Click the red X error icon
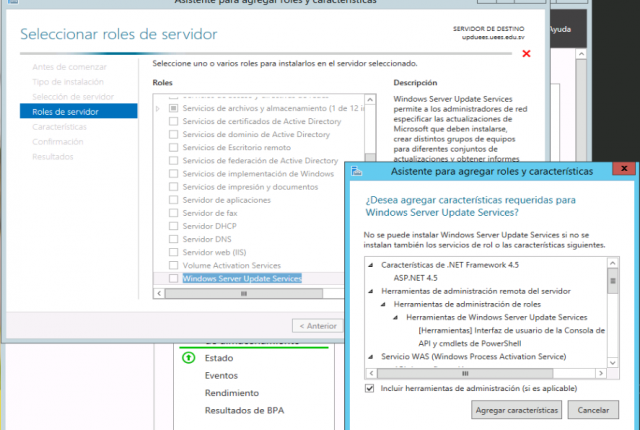Image resolution: width=640 pixels, height=430 pixels. click(x=526, y=53)
